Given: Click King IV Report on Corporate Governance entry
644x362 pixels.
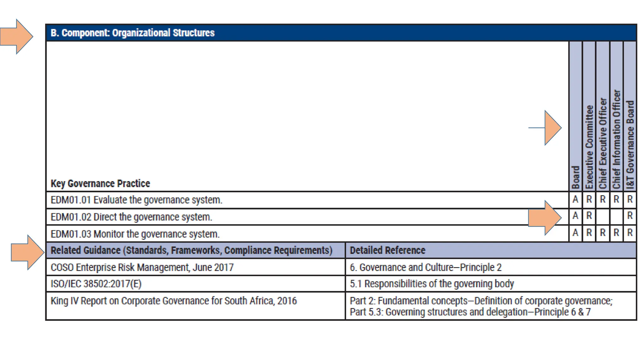Looking at the screenshot, I should pyautogui.click(x=174, y=301).
